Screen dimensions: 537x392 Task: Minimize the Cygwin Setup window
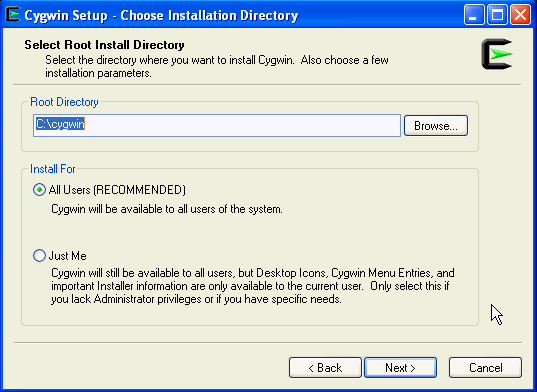pyautogui.click(x=474, y=15)
